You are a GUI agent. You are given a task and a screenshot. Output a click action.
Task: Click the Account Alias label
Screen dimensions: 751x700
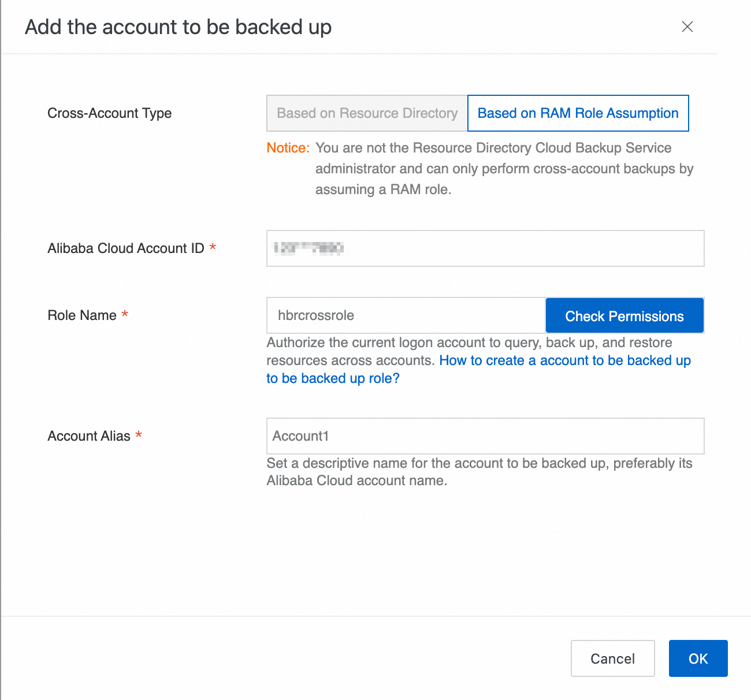(x=89, y=436)
